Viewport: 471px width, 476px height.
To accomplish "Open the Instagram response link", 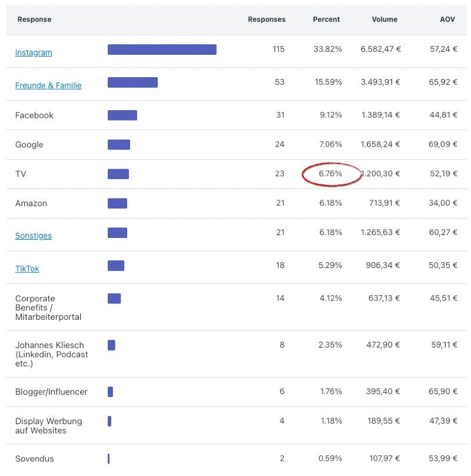I will (34, 52).
